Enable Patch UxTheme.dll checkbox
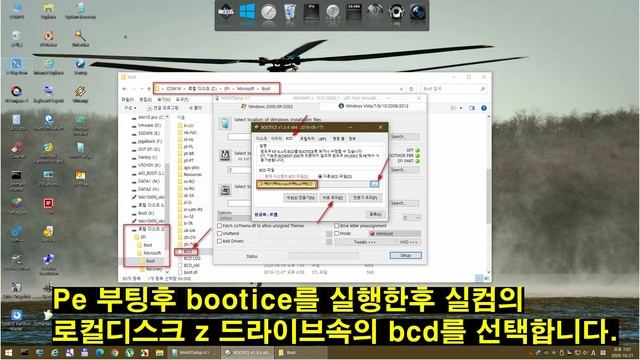The image size is (640, 360). 220,226
